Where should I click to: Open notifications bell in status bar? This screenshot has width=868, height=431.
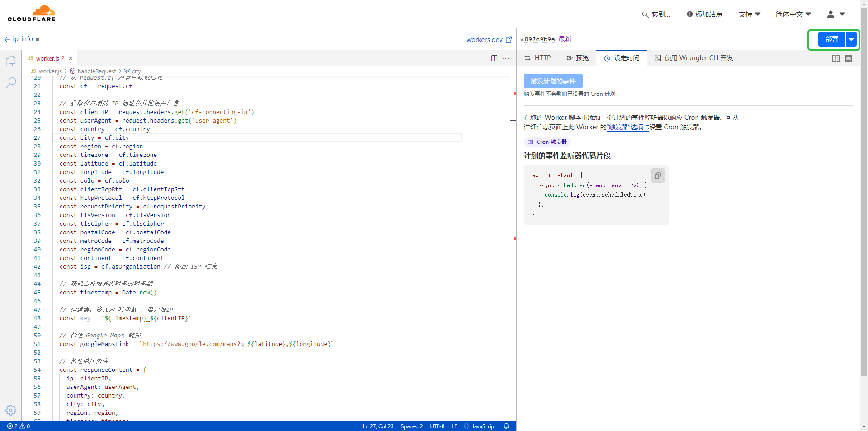click(506, 426)
